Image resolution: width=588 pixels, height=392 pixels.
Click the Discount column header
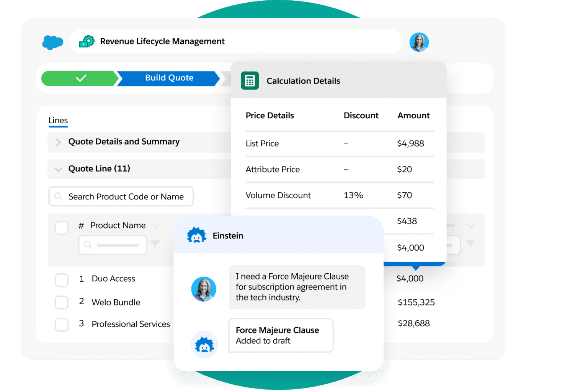tap(361, 116)
